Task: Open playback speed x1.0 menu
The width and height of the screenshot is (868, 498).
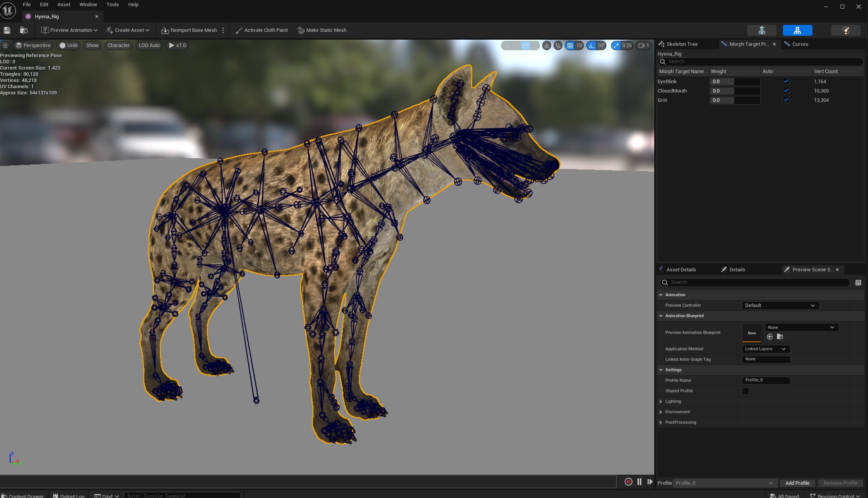Action: point(177,45)
